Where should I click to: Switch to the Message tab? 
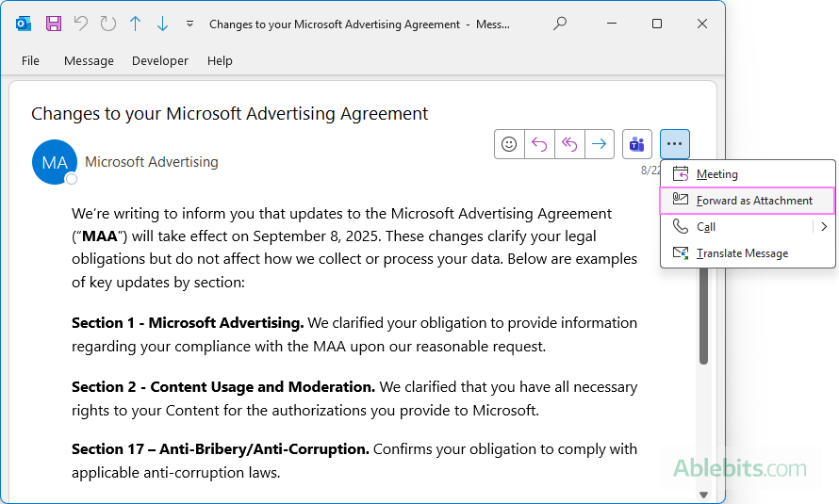point(89,61)
